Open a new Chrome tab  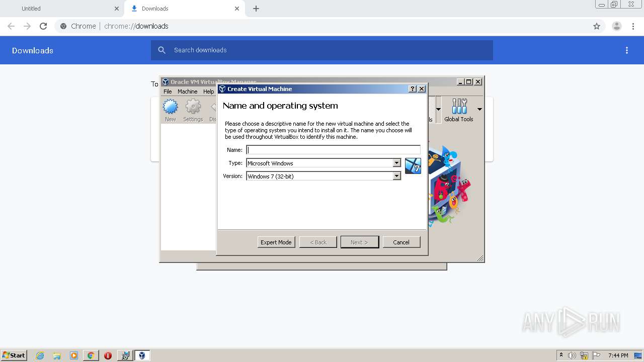tap(256, 9)
